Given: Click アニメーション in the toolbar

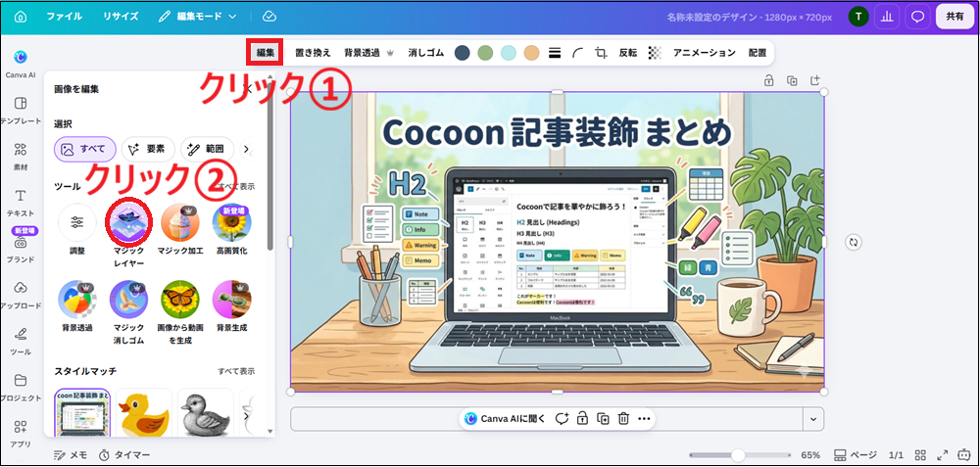Looking at the screenshot, I should coord(705,53).
